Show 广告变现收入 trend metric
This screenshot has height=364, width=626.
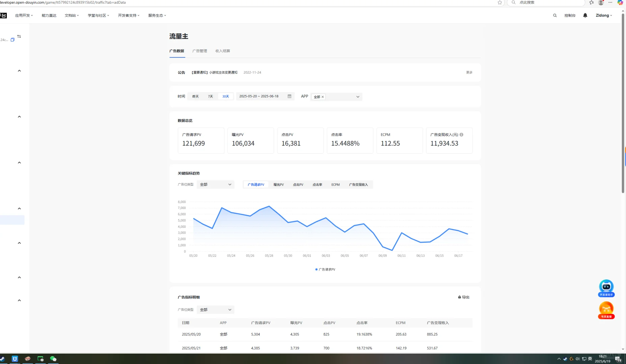click(358, 185)
